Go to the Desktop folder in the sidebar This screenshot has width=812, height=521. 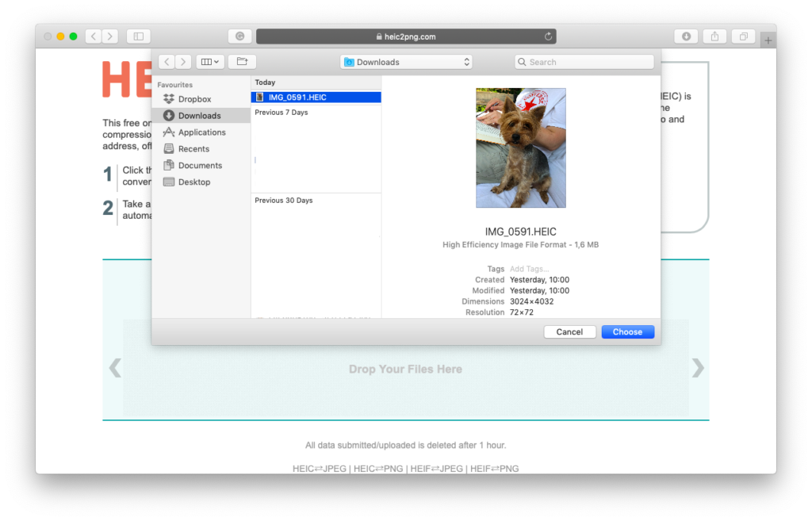(x=194, y=182)
